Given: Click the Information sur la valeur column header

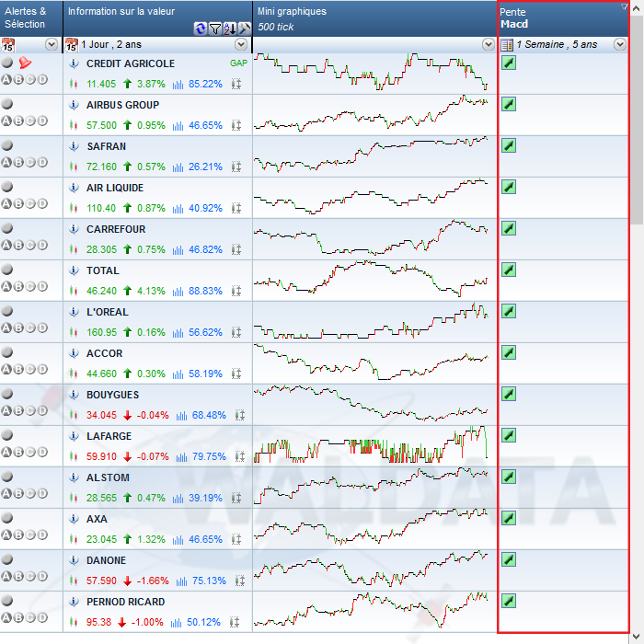Looking at the screenshot, I should [x=157, y=18].
